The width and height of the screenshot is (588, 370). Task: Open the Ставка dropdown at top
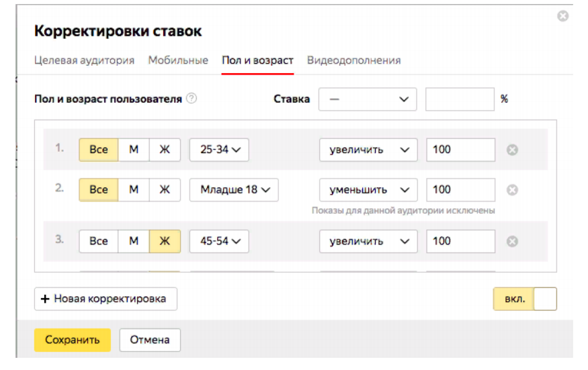368,99
